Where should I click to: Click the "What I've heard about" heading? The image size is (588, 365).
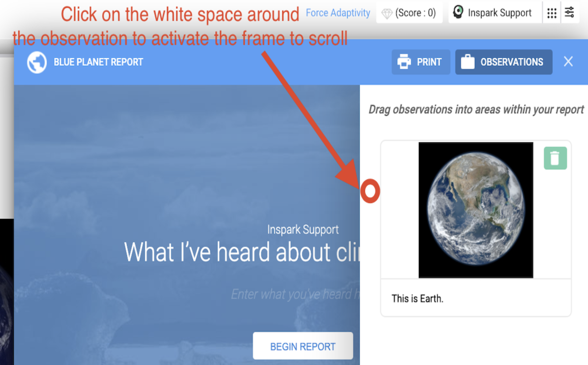[x=242, y=252]
